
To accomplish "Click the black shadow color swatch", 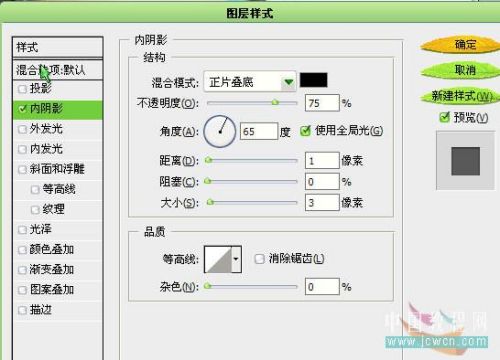I will (x=313, y=80).
